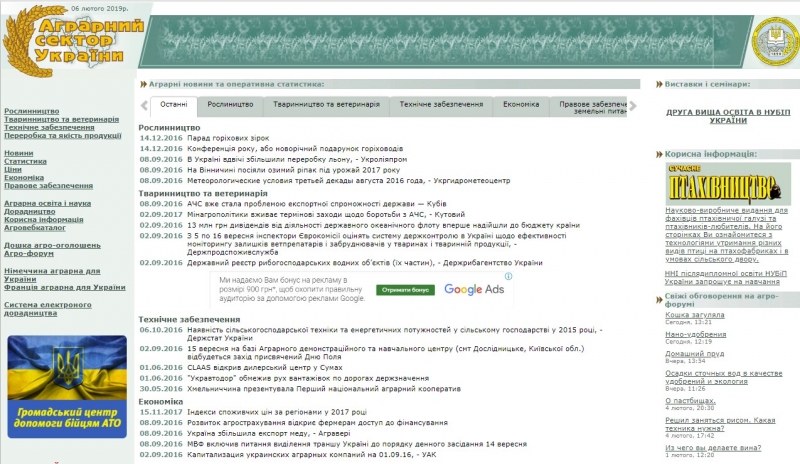
Task: Click the university emblem in the header
Action: (776, 41)
